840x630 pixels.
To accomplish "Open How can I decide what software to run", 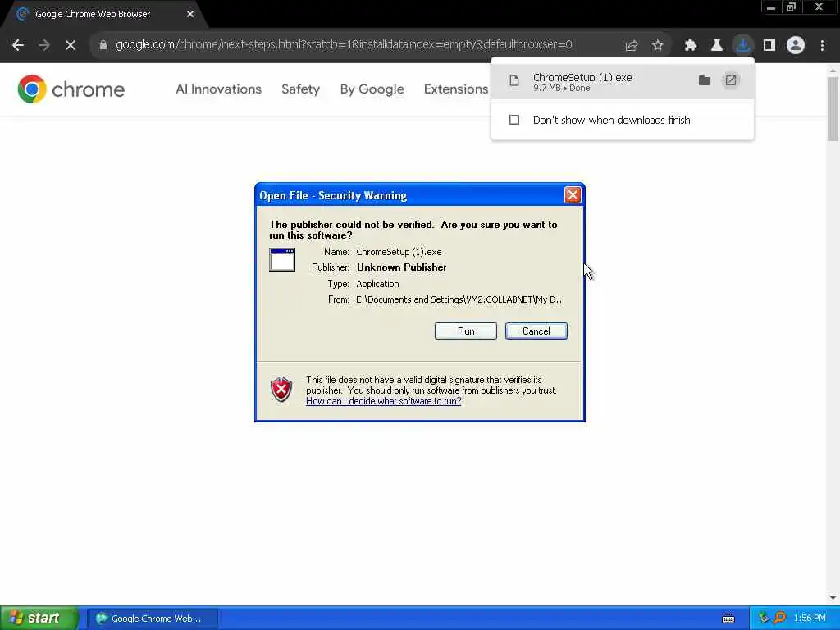I will (x=384, y=401).
